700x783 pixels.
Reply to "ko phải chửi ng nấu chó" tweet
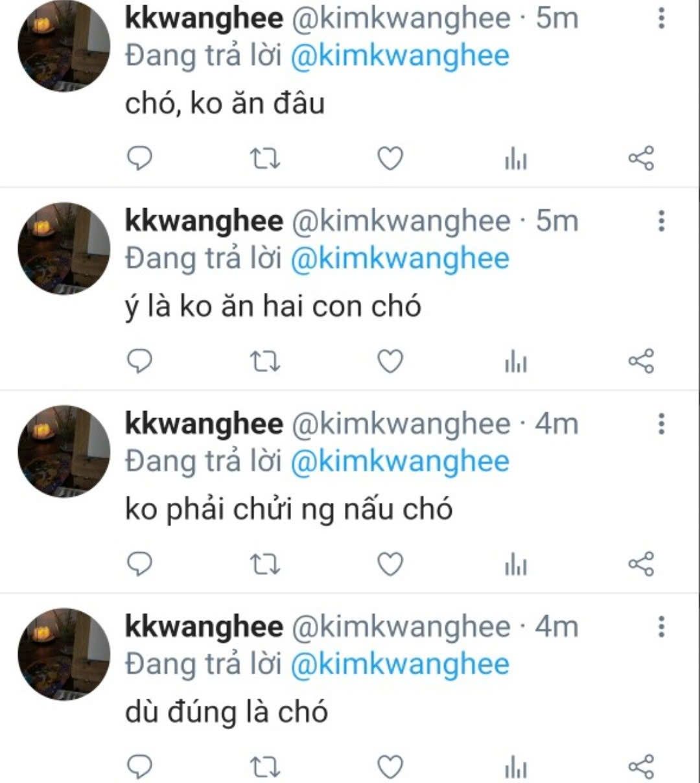tap(138, 564)
